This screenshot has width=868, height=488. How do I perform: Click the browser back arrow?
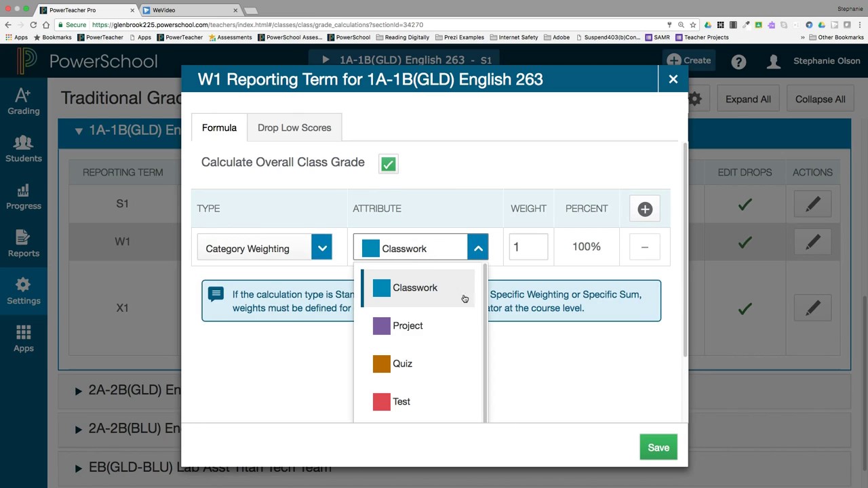tap(8, 24)
